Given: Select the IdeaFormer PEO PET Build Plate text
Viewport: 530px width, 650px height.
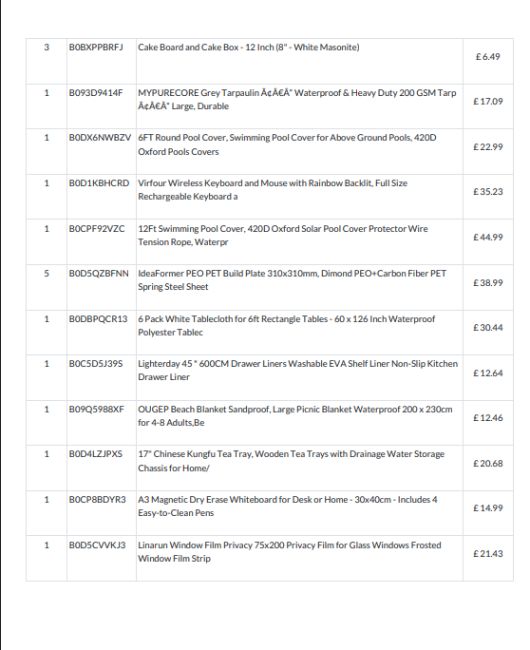Looking at the screenshot, I should coord(292,280).
